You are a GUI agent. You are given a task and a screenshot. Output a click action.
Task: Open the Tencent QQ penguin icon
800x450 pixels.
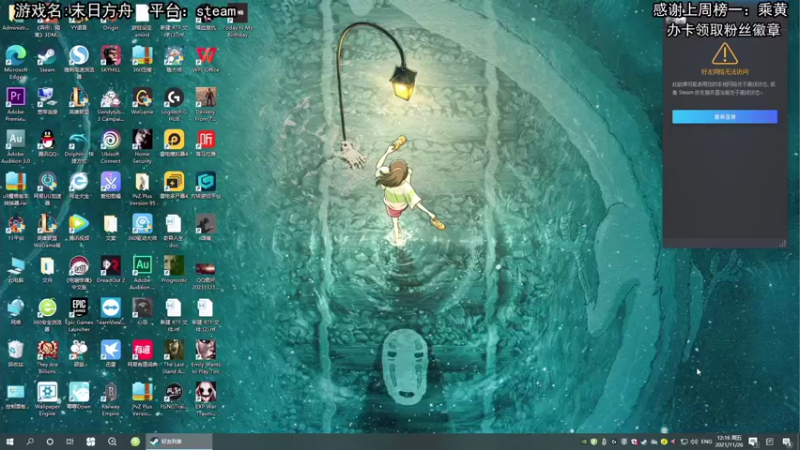tap(47, 139)
